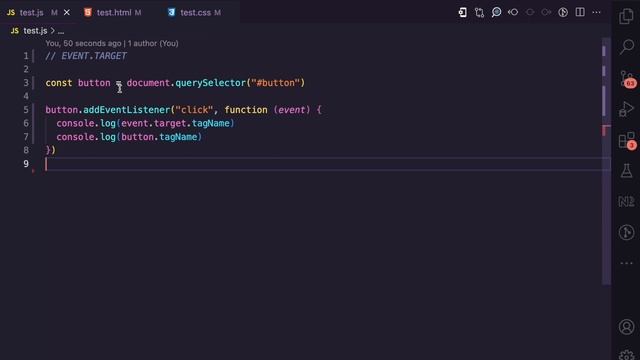
Task: Click the open previous revision icon
Action: click(x=513, y=12)
